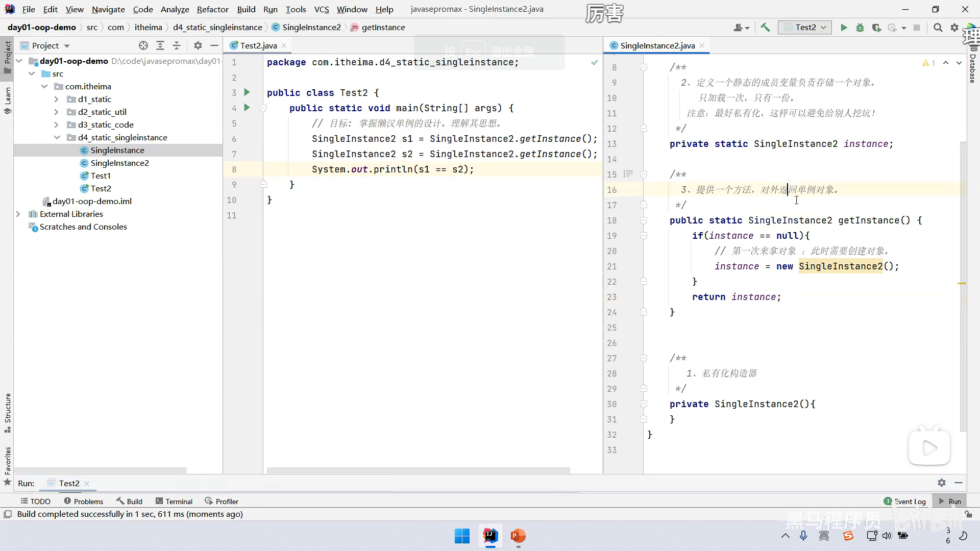Viewport: 980px width, 551px height.
Task: Click left editor horizontal scrollbar
Action: [418, 470]
